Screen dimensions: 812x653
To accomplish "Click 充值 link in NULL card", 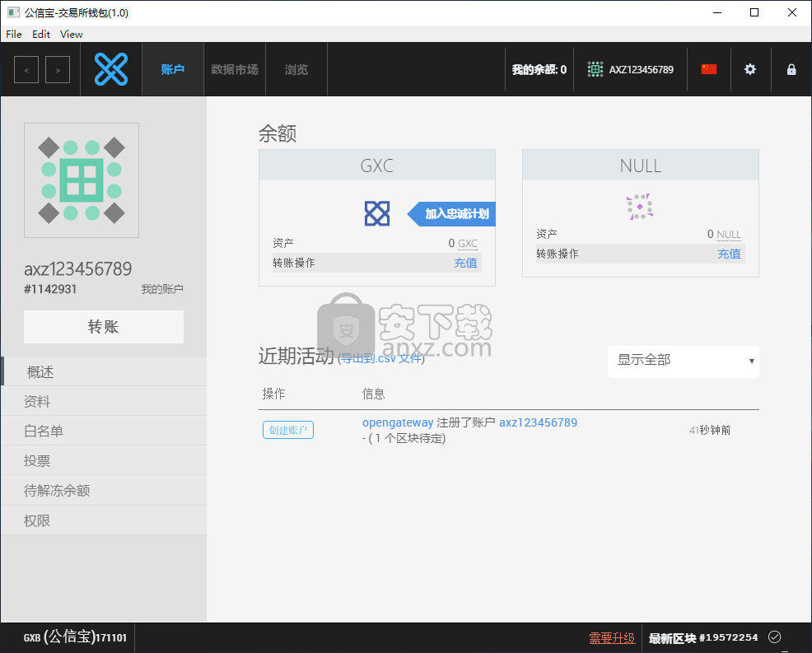I will point(729,254).
